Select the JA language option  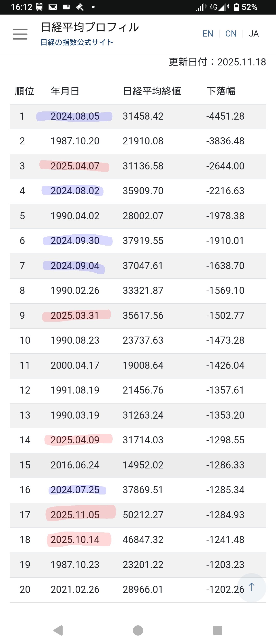(254, 34)
